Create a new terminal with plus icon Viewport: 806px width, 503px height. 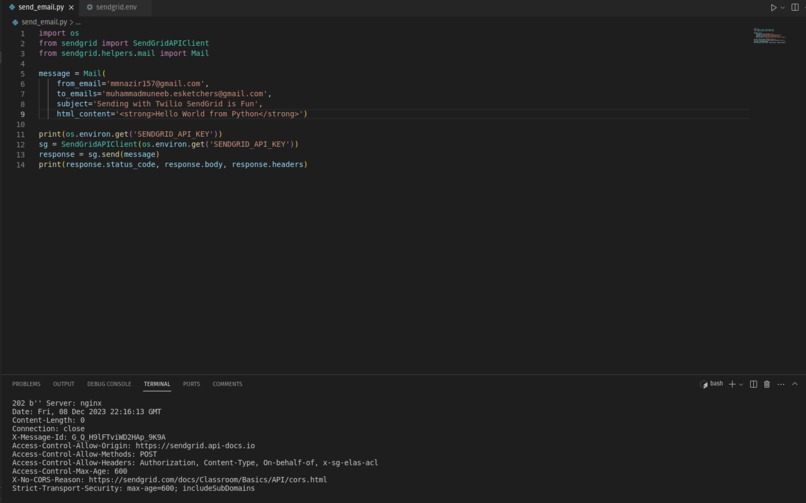click(x=732, y=384)
